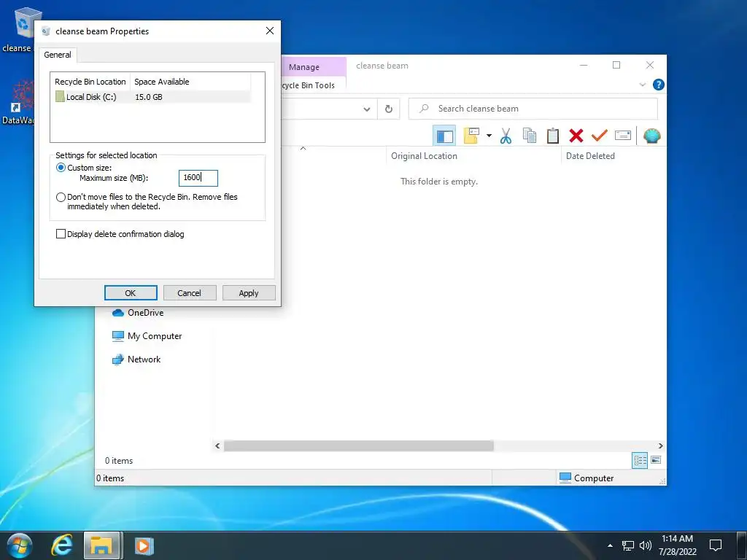Select the Cut scissors icon

pos(506,136)
